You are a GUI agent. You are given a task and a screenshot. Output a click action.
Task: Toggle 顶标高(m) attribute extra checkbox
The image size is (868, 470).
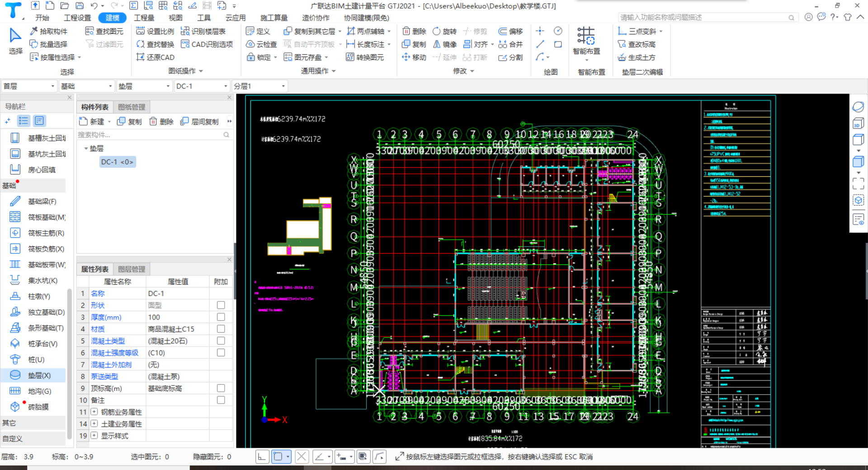[x=221, y=388]
